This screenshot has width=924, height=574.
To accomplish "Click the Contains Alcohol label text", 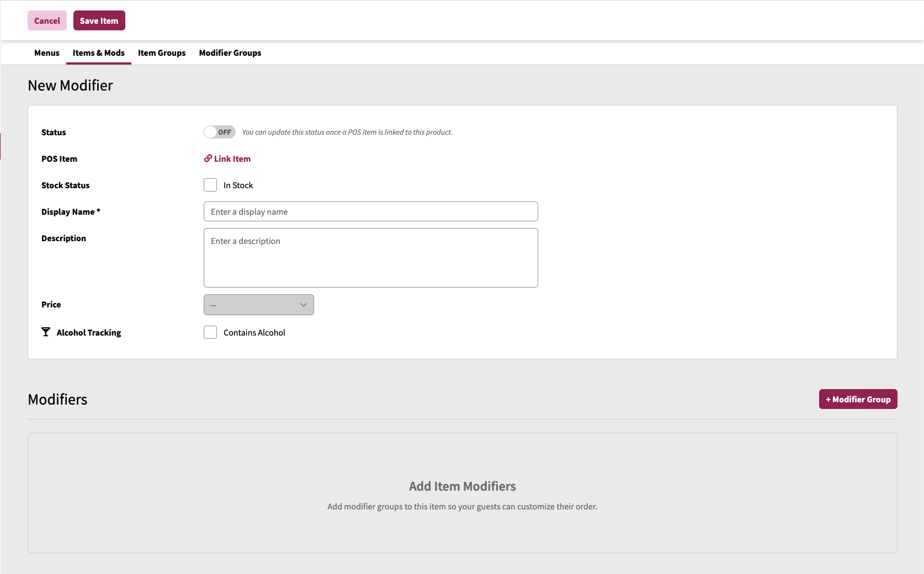I will 254,333.
